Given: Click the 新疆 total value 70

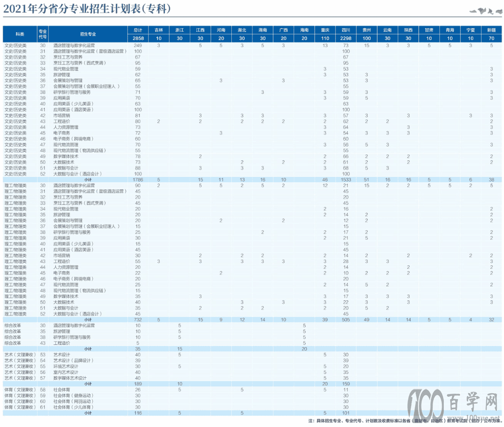Looking at the screenshot, I should coord(492,38).
